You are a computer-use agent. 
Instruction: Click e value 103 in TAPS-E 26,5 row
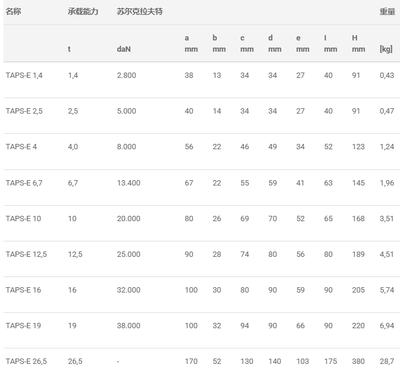pos(303,361)
